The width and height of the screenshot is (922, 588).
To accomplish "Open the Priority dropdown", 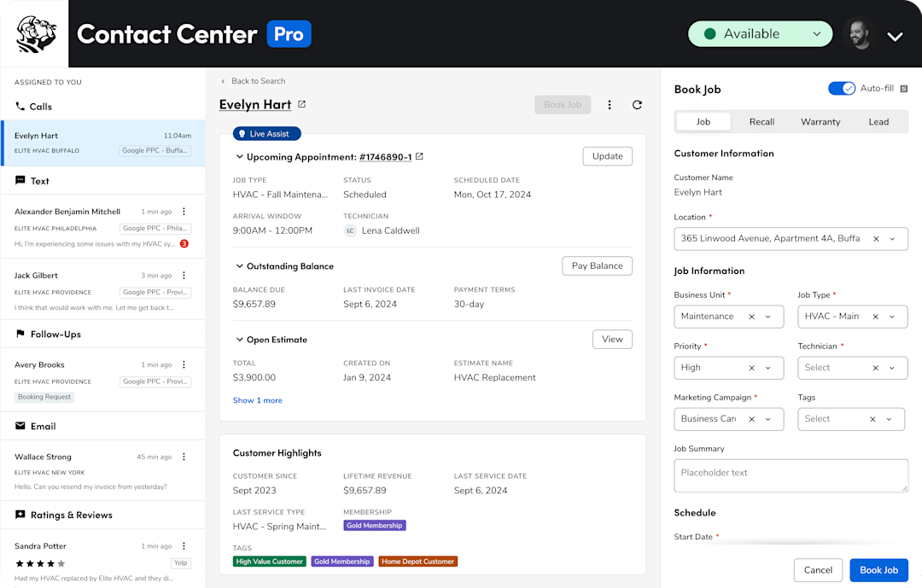I will 768,368.
